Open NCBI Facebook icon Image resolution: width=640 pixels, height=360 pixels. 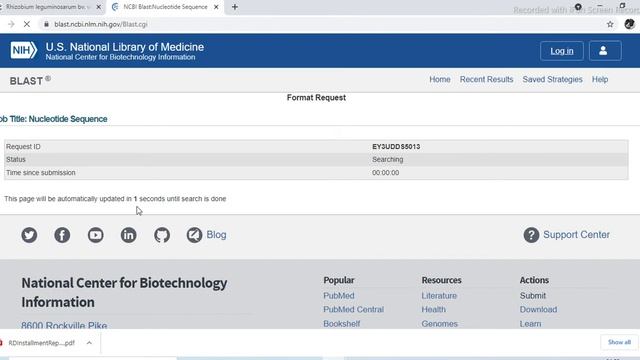62,235
